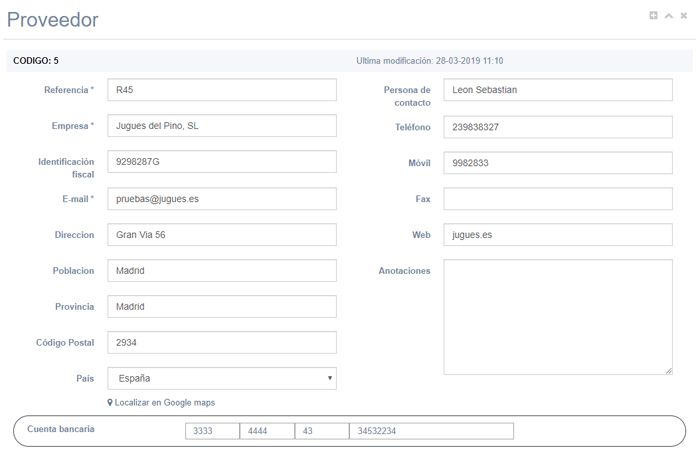Image resolution: width=700 pixels, height=456 pixels.
Task: Click the Provincia input field
Action: [x=221, y=306]
